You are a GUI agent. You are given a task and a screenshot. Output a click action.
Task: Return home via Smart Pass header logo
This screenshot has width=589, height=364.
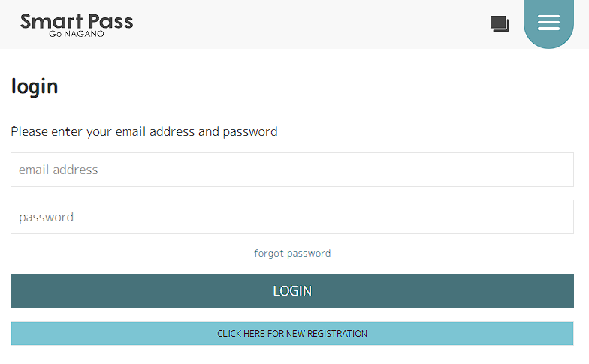pyautogui.click(x=77, y=24)
